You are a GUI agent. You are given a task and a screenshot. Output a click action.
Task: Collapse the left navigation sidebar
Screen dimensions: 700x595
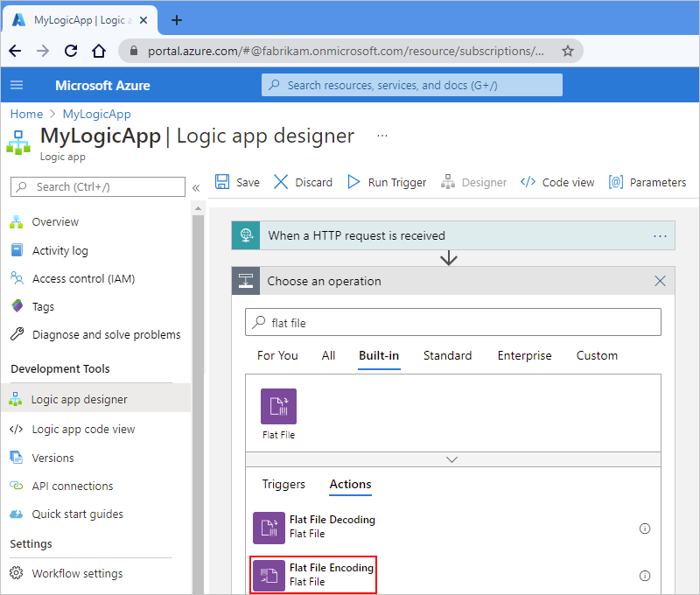pos(196,187)
